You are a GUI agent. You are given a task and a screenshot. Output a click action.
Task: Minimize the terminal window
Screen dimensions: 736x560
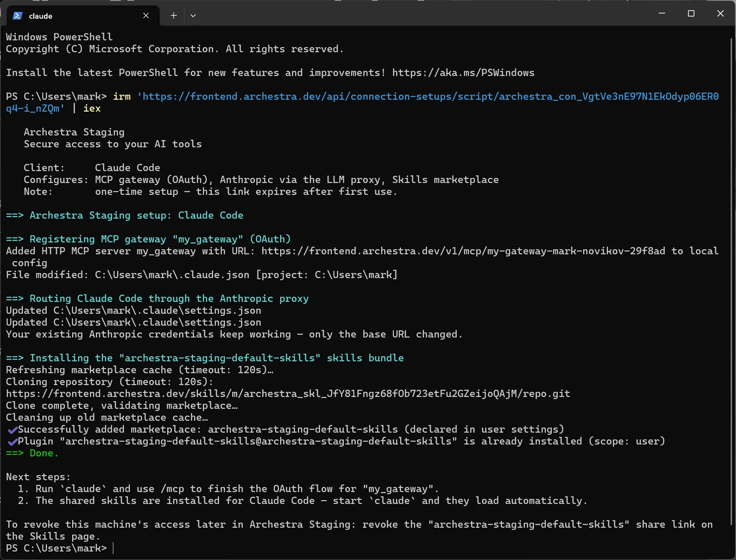pyautogui.click(x=662, y=14)
